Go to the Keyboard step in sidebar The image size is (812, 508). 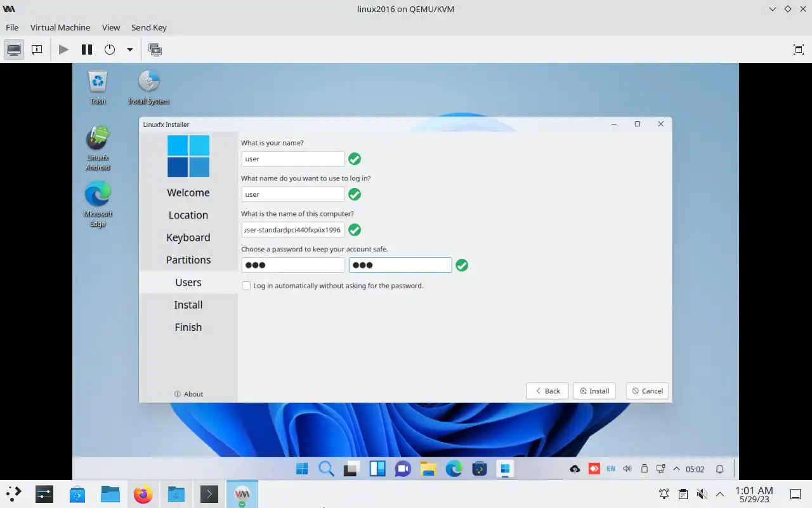pos(188,237)
